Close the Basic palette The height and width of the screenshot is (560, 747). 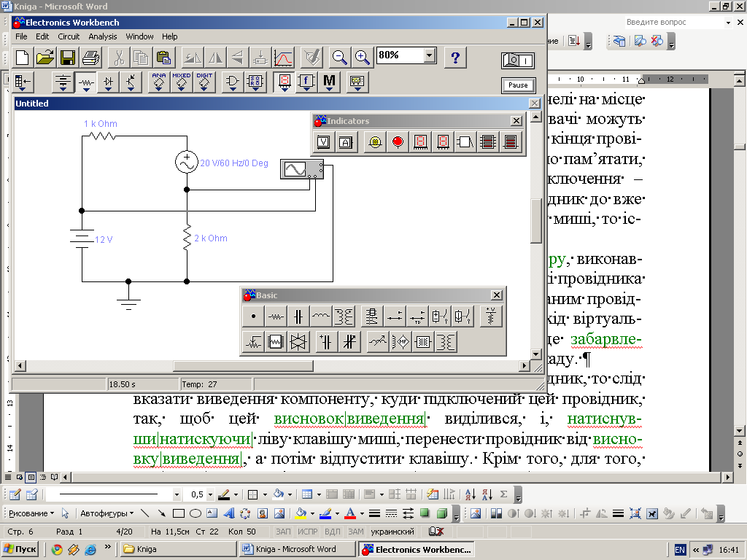click(x=496, y=295)
